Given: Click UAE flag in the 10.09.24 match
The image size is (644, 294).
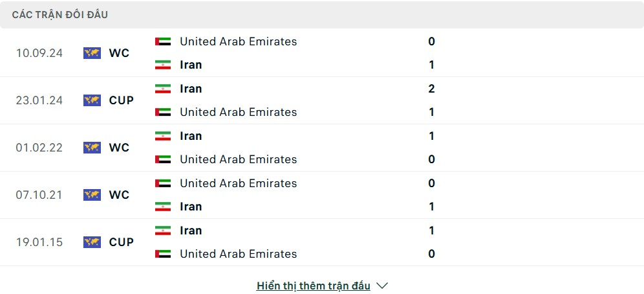Looking at the screenshot, I should click(163, 41).
